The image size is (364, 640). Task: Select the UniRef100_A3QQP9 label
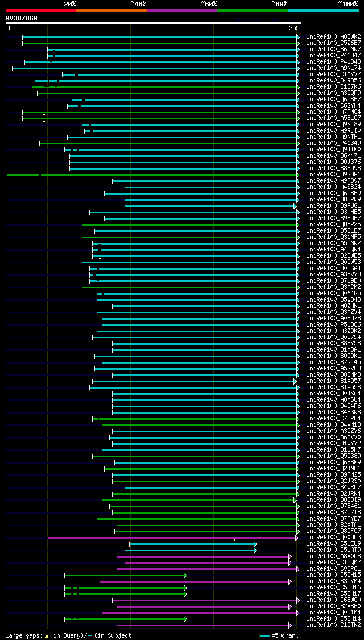click(x=333, y=93)
